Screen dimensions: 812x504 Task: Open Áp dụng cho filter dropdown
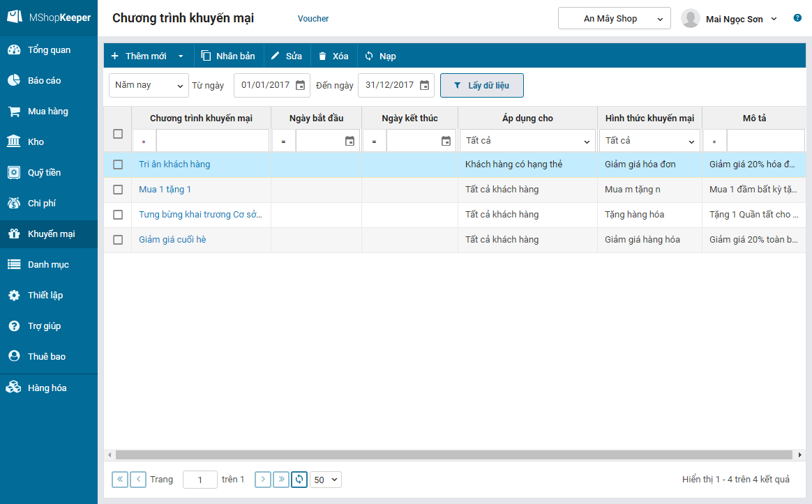527,141
